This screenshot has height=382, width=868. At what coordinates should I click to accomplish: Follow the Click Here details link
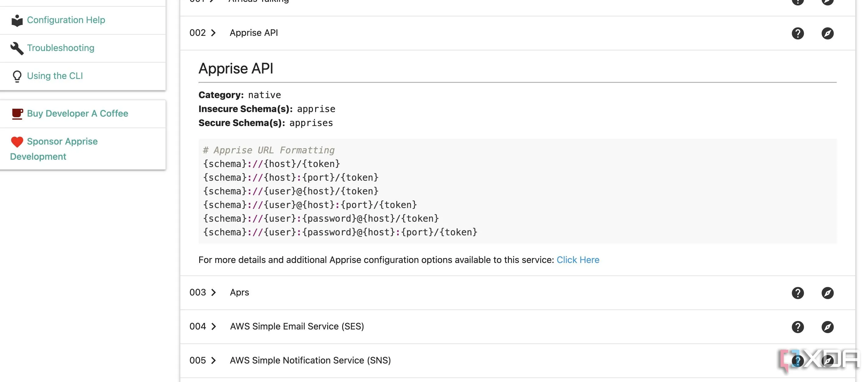(578, 260)
